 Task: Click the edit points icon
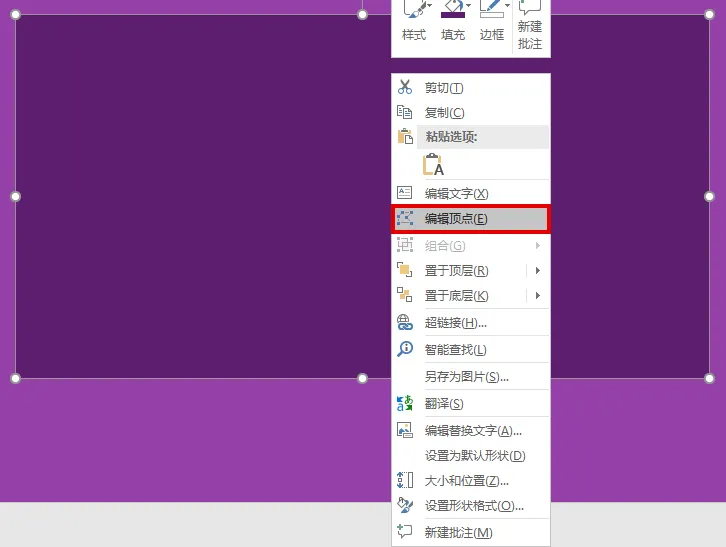tap(405, 218)
